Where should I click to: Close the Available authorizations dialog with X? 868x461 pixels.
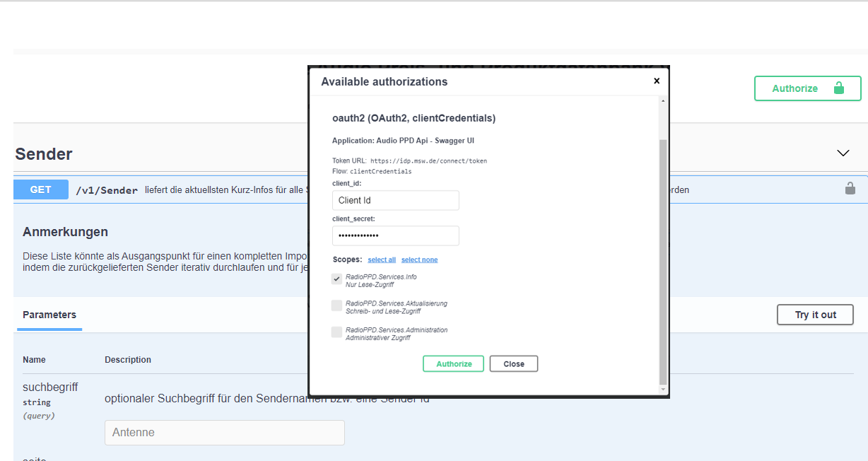(656, 81)
